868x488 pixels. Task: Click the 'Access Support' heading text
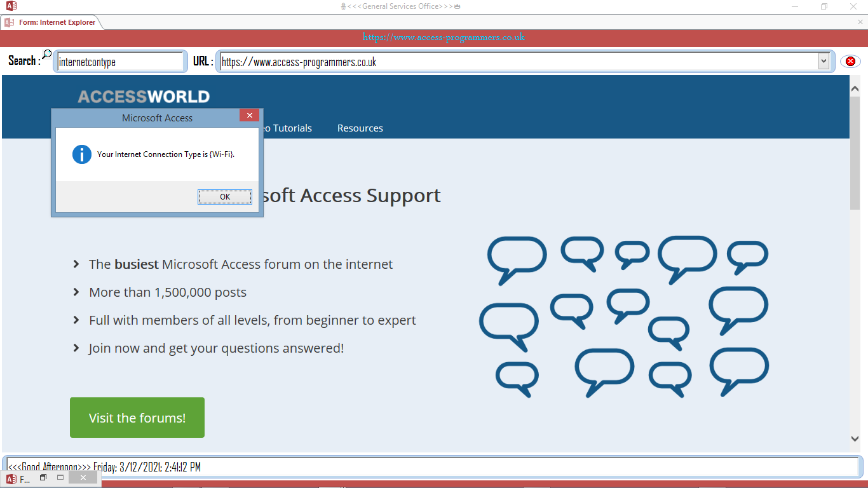352,196
